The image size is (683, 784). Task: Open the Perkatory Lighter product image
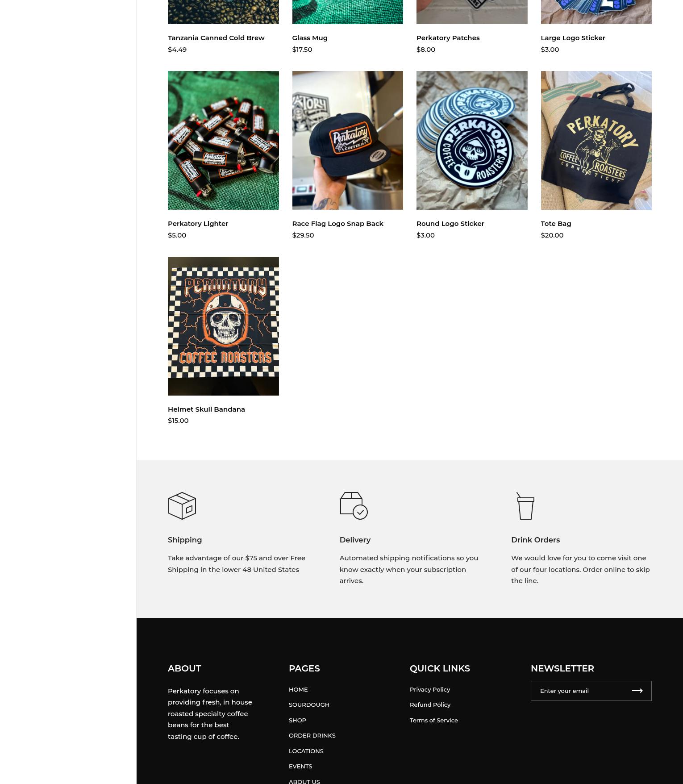click(x=223, y=140)
